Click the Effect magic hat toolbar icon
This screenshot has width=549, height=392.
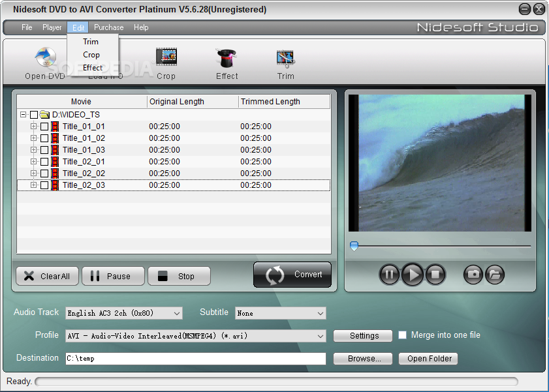coord(226,57)
